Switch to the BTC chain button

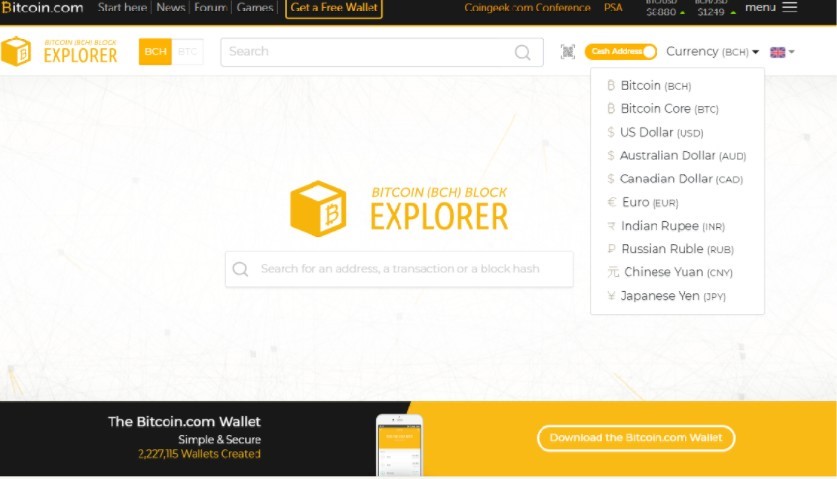point(187,52)
